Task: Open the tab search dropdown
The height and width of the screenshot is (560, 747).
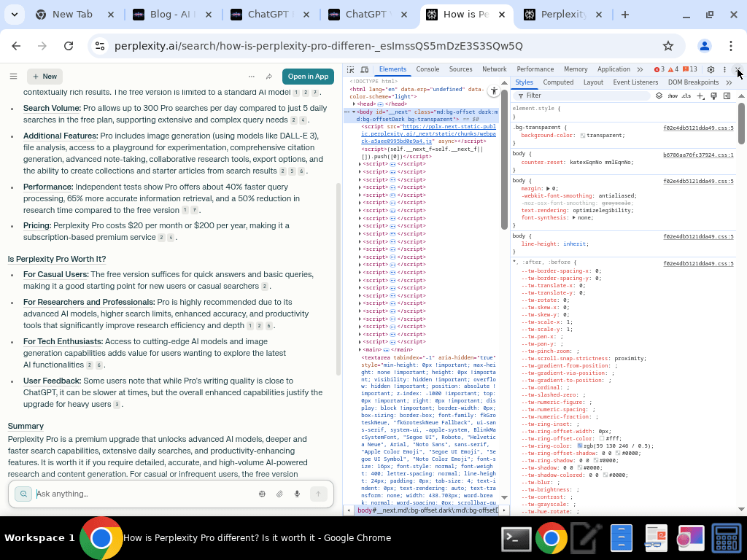Action: coord(15,15)
